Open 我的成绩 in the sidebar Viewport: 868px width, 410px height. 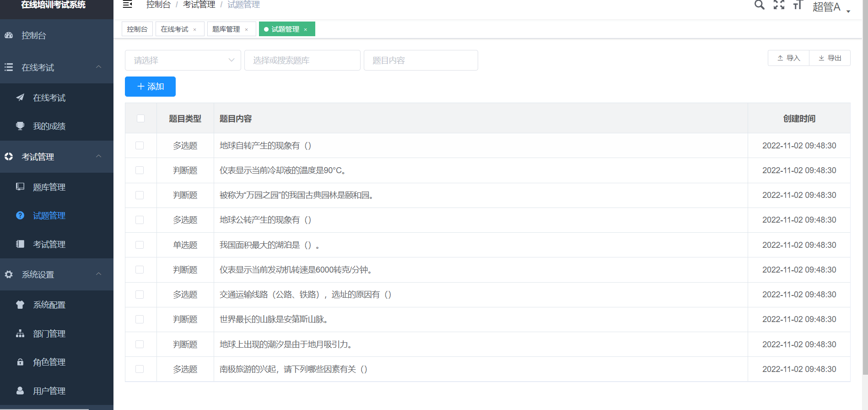(57, 126)
